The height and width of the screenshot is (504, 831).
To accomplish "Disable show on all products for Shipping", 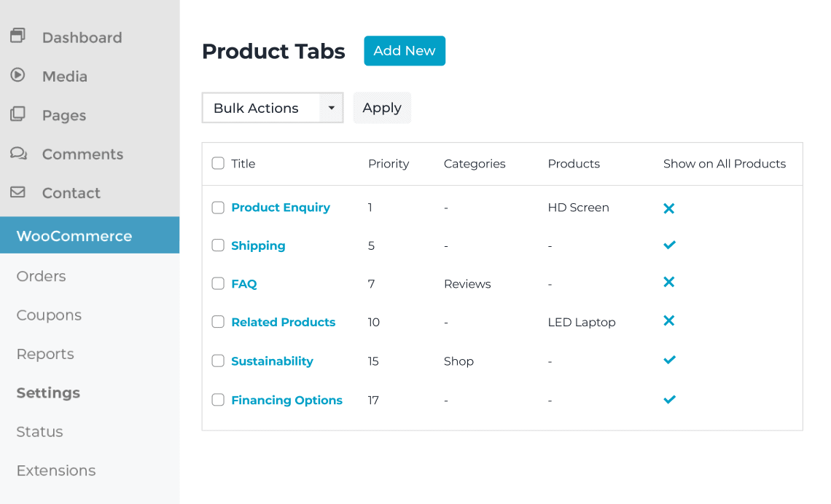I will pos(669,245).
